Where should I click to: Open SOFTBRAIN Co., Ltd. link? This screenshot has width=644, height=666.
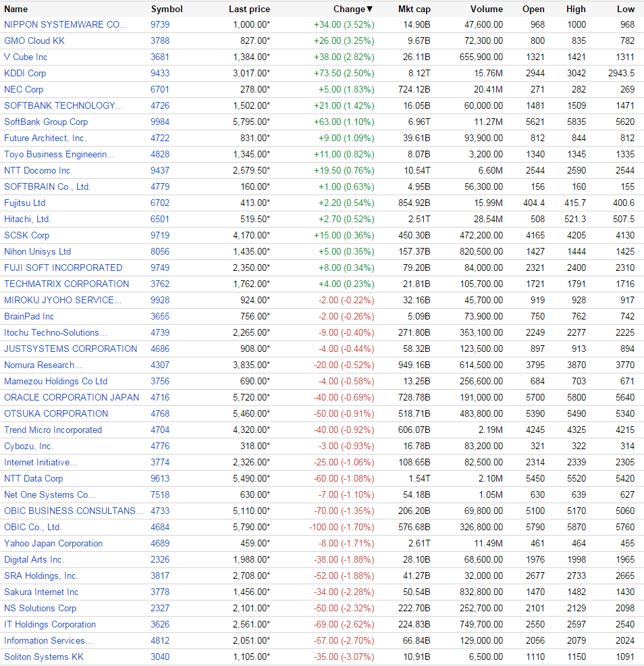coord(47,186)
